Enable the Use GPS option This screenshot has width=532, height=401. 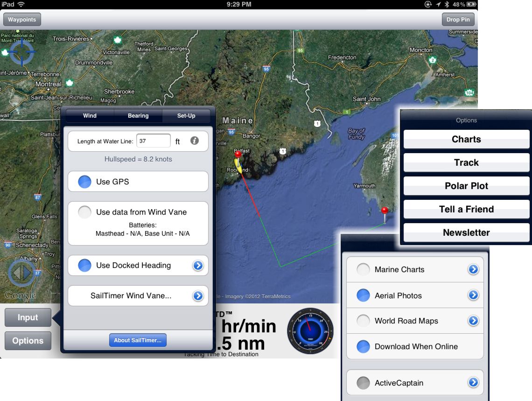tap(84, 182)
